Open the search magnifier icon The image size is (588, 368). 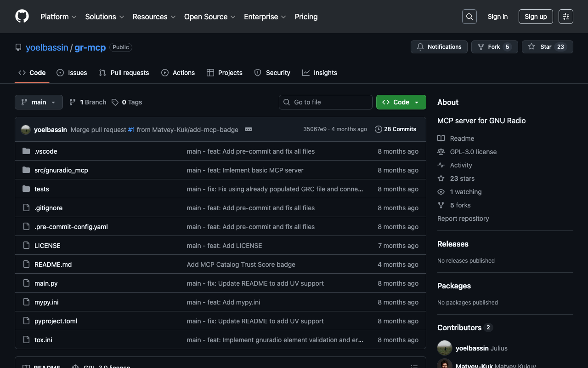point(469,17)
